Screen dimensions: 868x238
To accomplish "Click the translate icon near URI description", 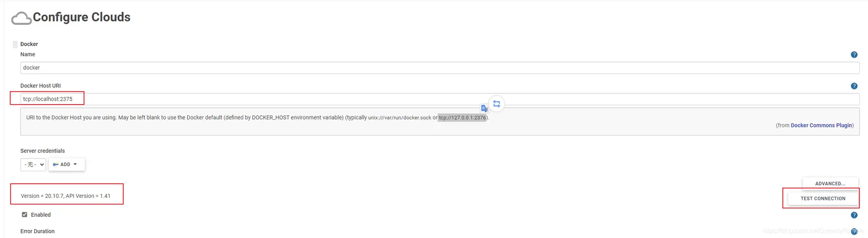I will tap(484, 108).
